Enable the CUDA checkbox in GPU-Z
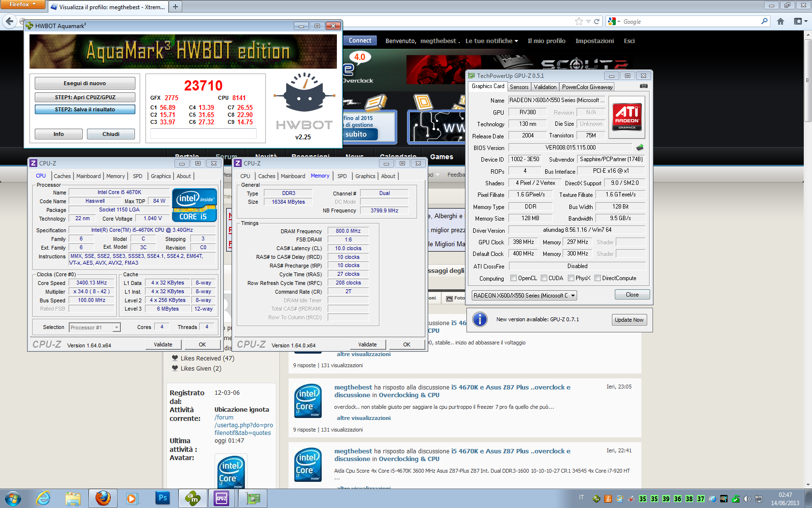Screen dimensions: 812x508 (544, 278)
